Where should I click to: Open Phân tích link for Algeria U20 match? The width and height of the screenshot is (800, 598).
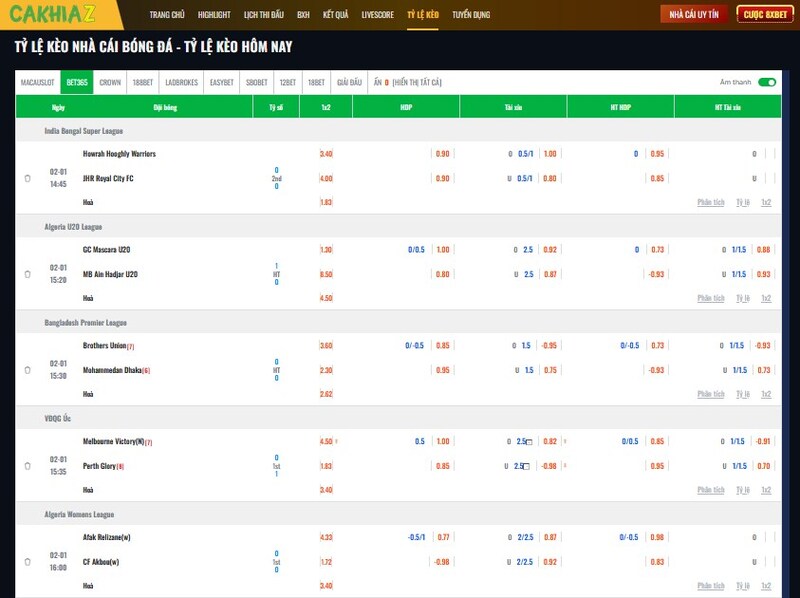click(x=710, y=298)
